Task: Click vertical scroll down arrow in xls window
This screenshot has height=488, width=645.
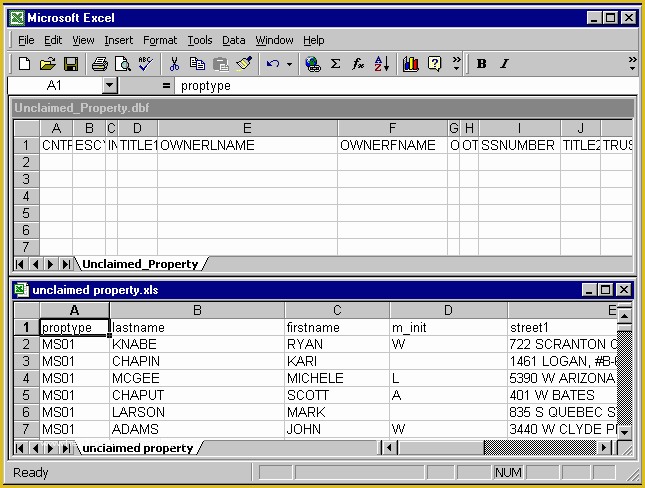Action: 624,432
